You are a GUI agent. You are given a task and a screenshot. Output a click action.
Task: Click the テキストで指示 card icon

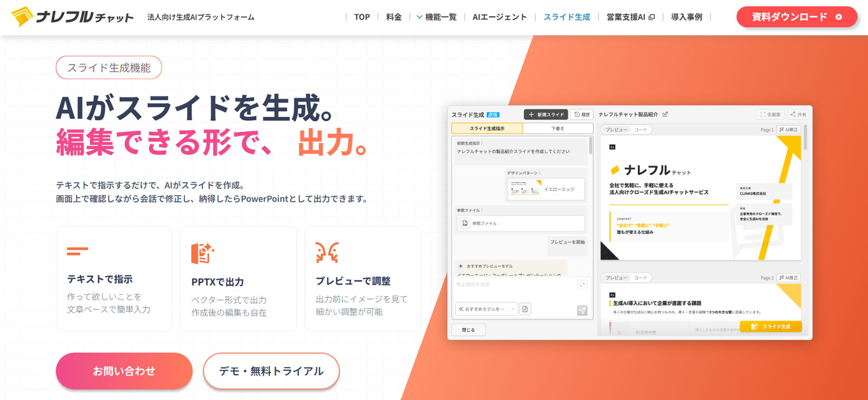pyautogui.click(x=77, y=251)
